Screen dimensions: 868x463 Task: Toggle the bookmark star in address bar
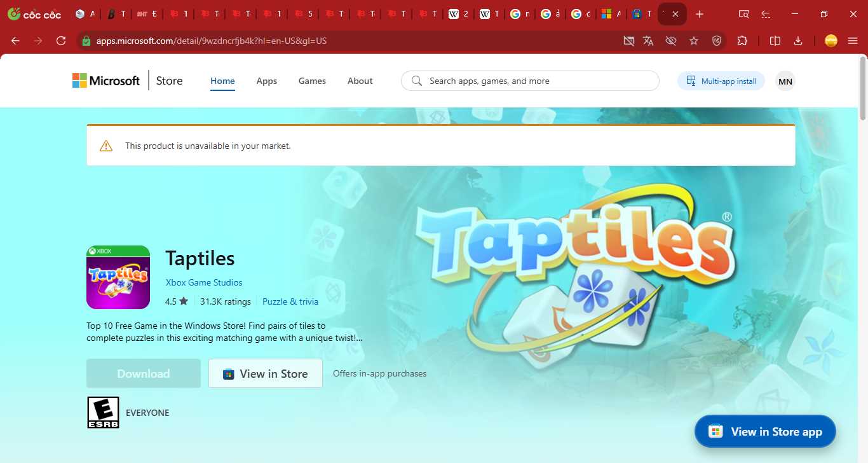pyautogui.click(x=693, y=40)
